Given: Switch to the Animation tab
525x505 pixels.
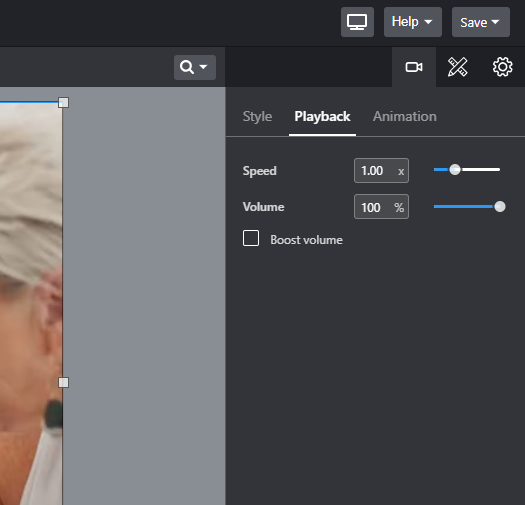Looking at the screenshot, I should (x=404, y=117).
